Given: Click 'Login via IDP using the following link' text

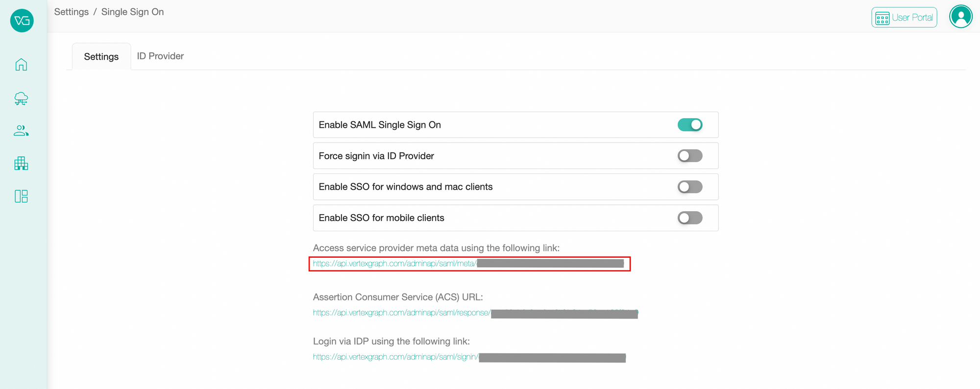Looking at the screenshot, I should tap(391, 341).
